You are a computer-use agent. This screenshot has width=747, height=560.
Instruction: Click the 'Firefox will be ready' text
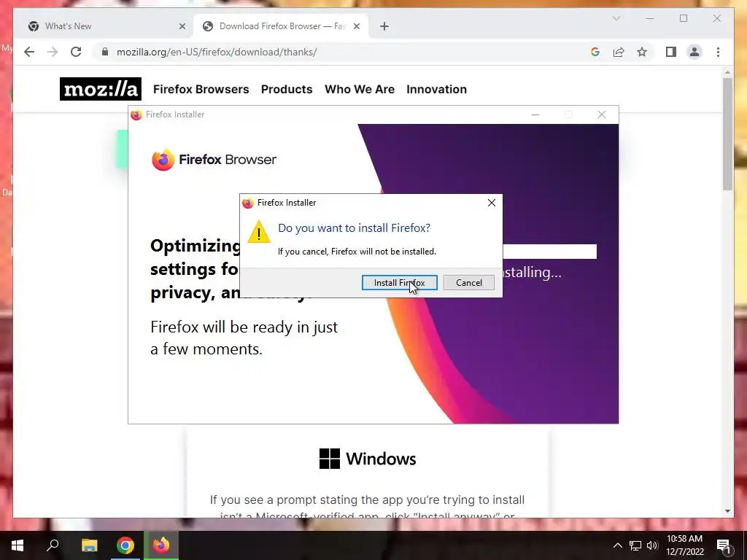244,338
